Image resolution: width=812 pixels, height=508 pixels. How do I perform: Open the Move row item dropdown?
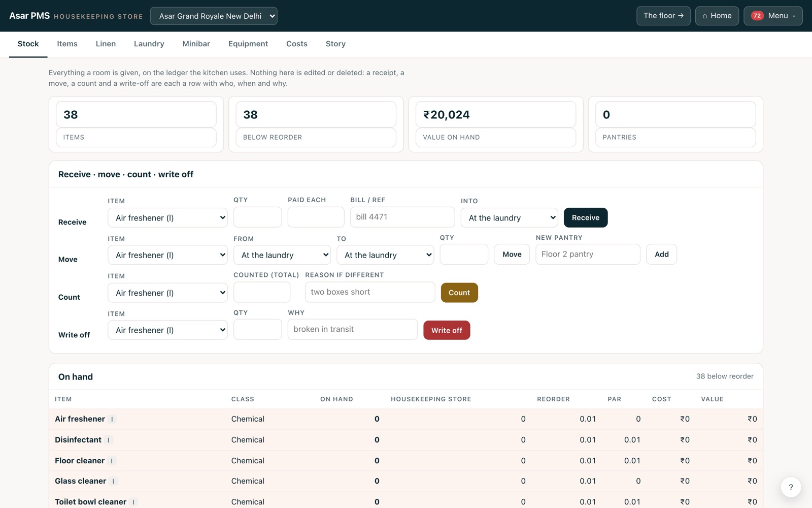[167, 255]
